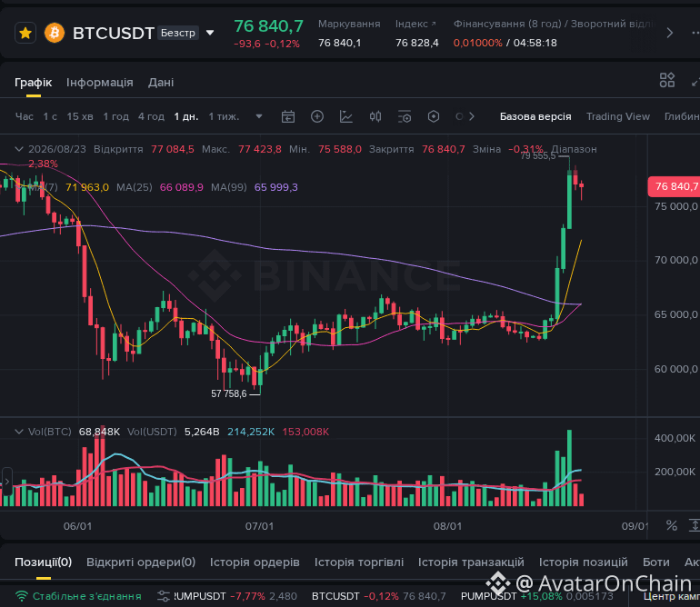Click the Стабільне з'єднання connection status
The height and width of the screenshot is (607, 700).
point(78,596)
